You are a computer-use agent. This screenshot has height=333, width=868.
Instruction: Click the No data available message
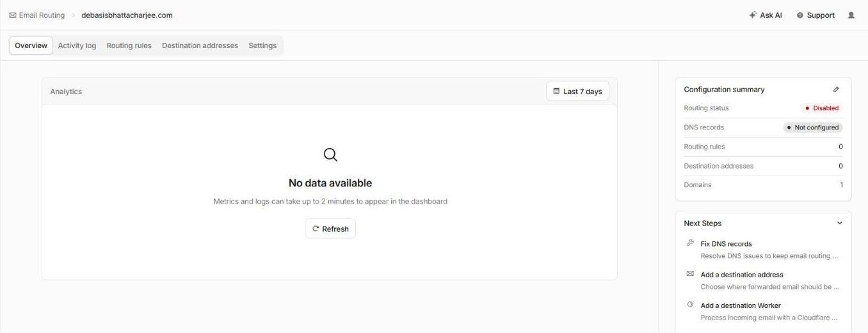(x=330, y=183)
